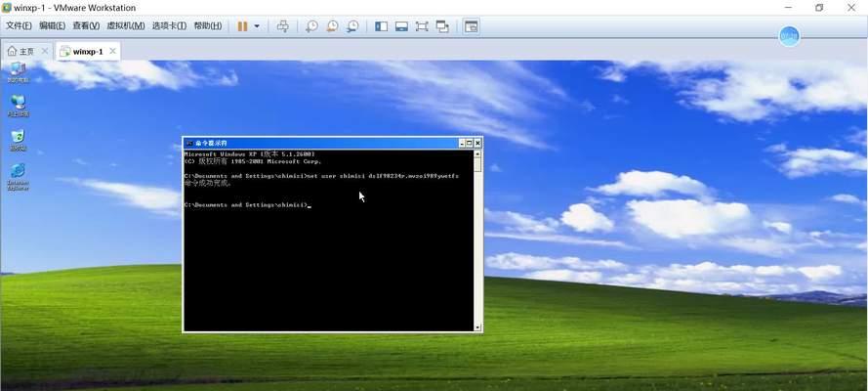Send Ctrl+Alt+Del to the guest
The height and width of the screenshot is (391, 868).
pos(283,26)
